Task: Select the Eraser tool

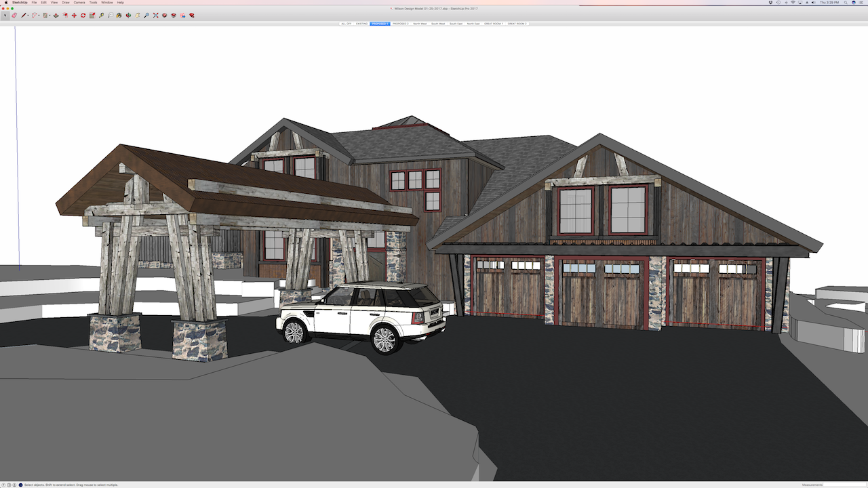Action: coord(14,16)
